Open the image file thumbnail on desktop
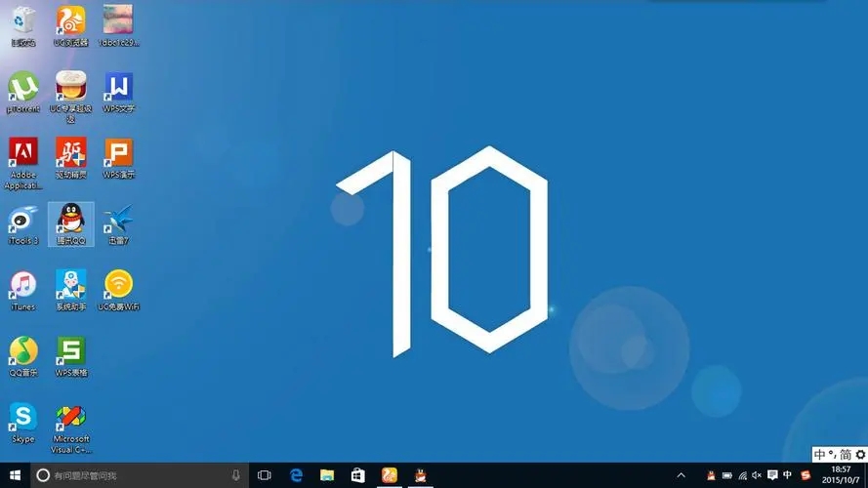This screenshot has height=488, width=868. coord(118,20)
